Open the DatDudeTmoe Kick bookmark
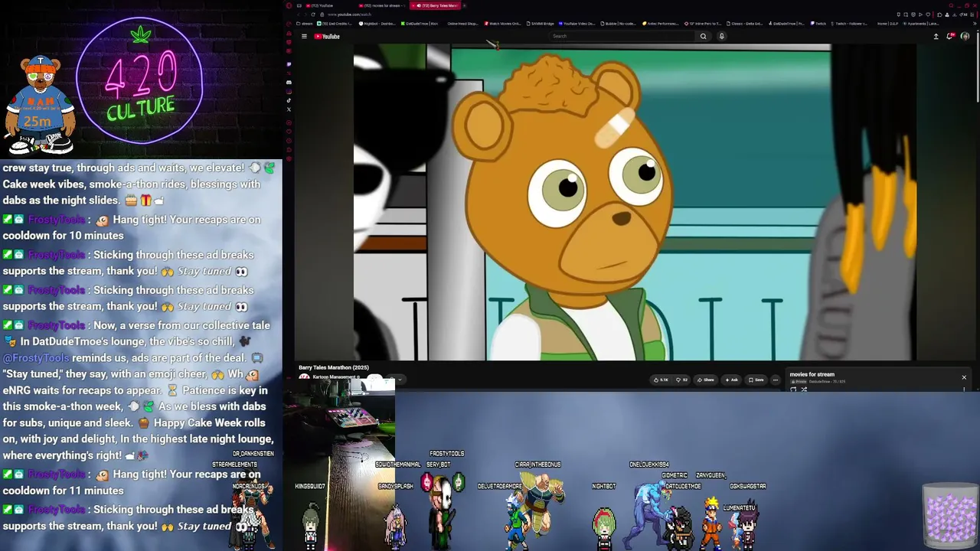Image resolution: width=980 pixels, height=551 pixels. coord(420,24)
